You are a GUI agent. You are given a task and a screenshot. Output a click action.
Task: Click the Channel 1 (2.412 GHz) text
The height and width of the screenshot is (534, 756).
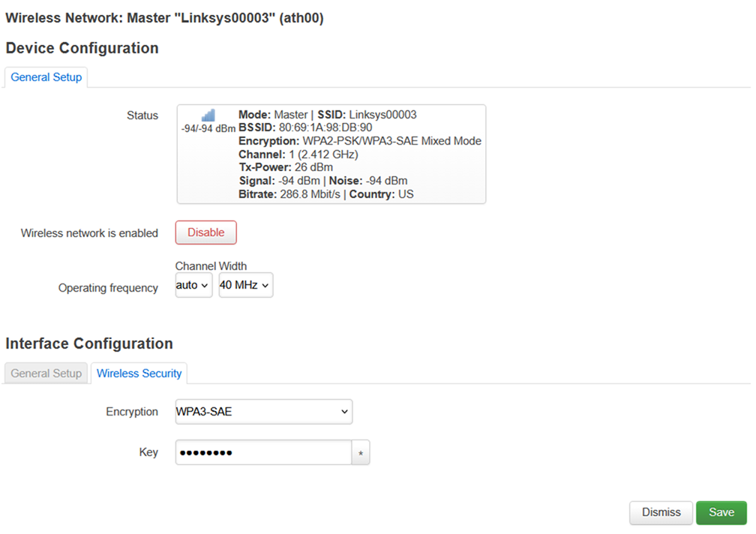(298, 154)
